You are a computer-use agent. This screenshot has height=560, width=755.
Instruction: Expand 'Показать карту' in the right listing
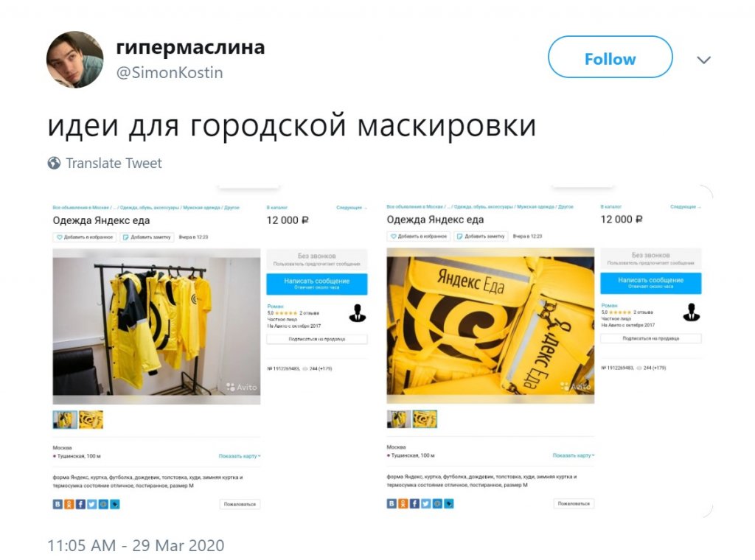click(574, 455)
